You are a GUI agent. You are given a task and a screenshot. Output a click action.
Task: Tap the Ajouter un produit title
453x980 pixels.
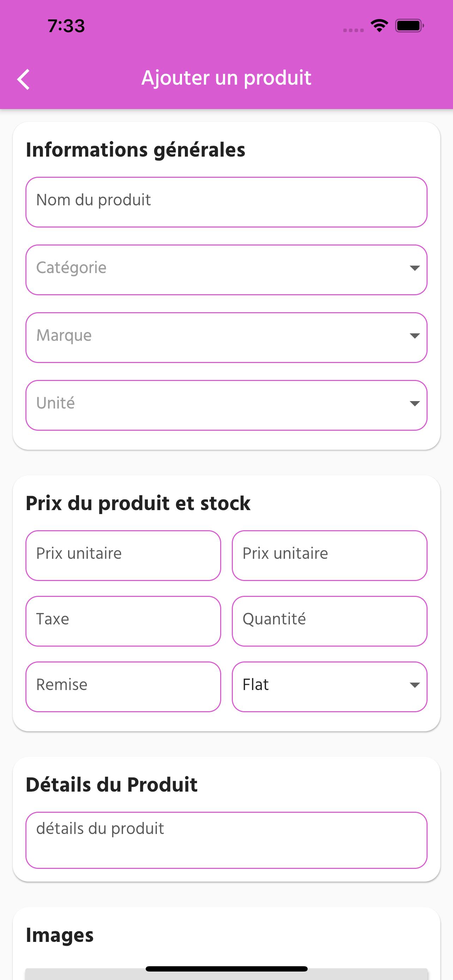(x=226, y=78)
